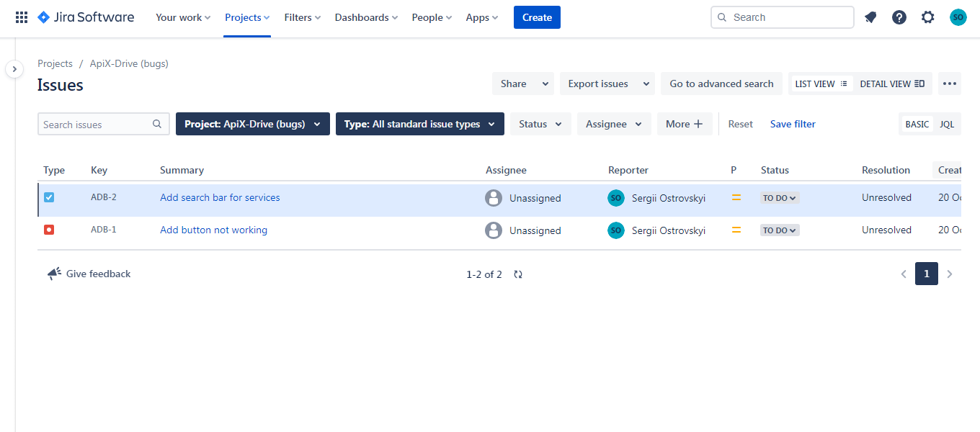
Task: Go to next page arrow
Action: [950, 274]
